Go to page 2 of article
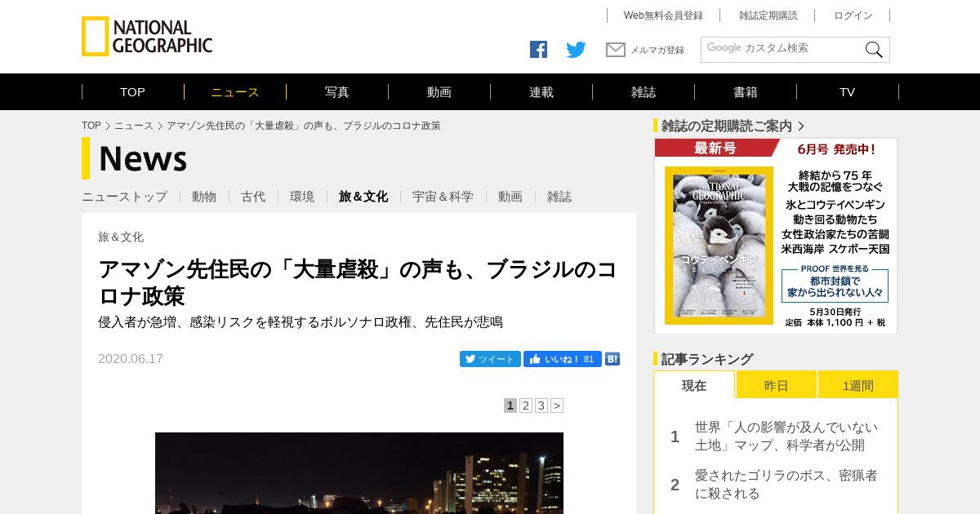The image size is (980, 514). (x=526, y=405)
